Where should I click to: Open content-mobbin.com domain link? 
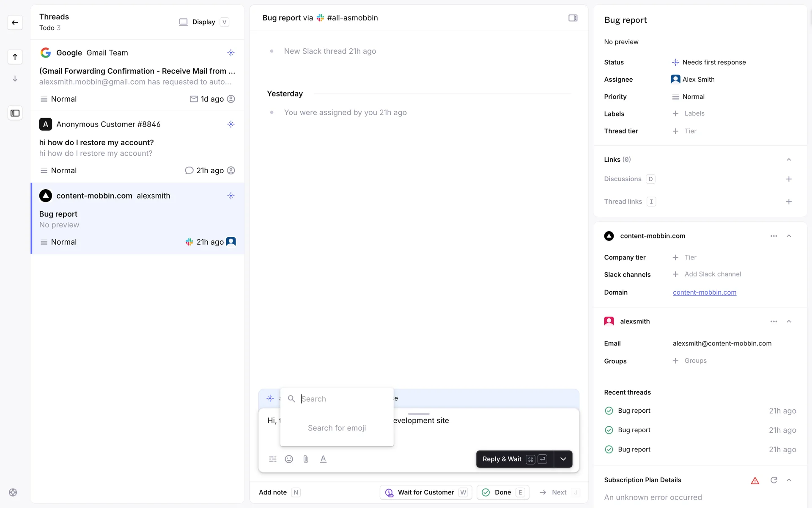[704, 292]
